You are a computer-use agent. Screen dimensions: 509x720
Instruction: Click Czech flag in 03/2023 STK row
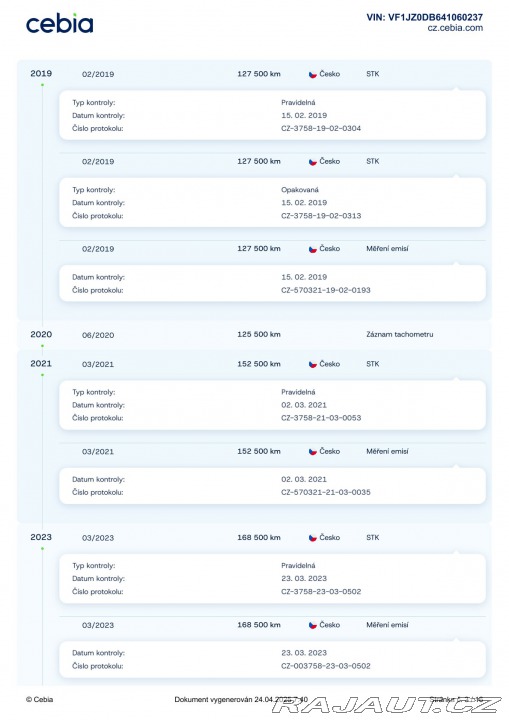pos(313,538)
